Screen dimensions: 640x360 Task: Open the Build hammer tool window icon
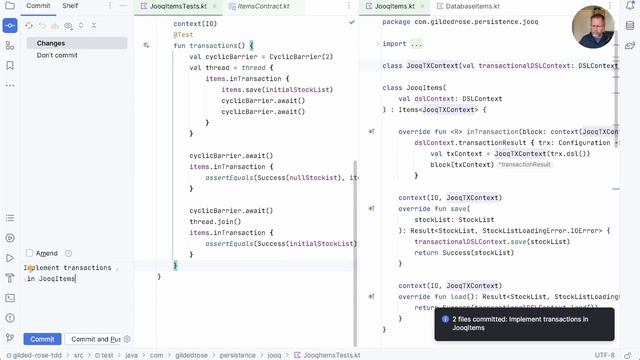point(10,278)
